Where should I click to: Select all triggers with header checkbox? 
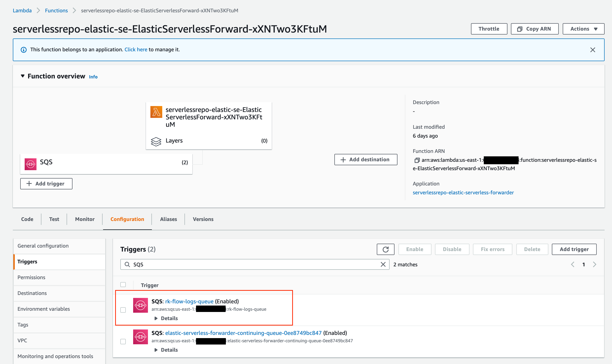click(x=123, y=285)
